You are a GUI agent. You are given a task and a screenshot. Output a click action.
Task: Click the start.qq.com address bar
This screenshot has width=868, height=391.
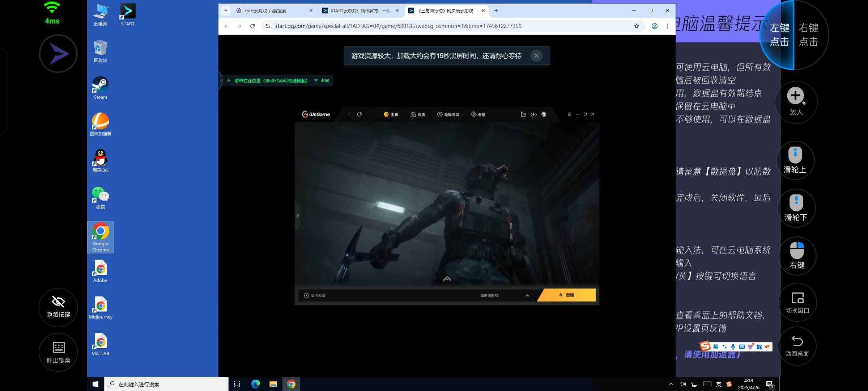click(398, 26)
